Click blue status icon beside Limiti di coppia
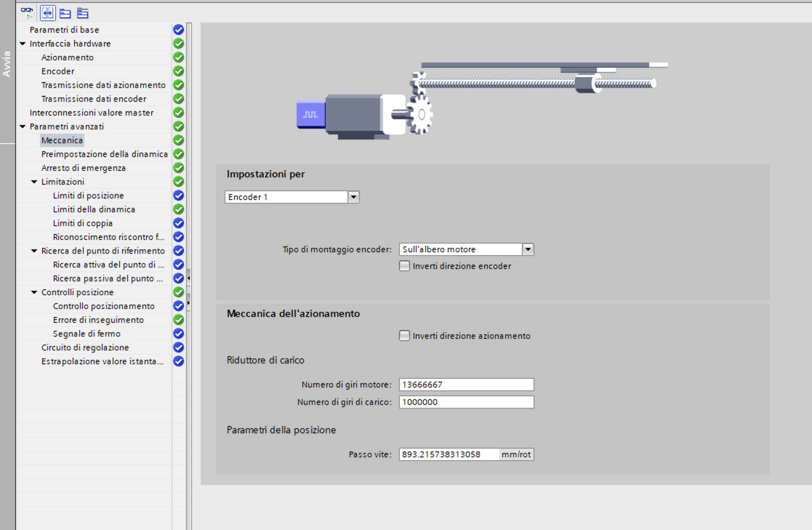 point(178,223)
